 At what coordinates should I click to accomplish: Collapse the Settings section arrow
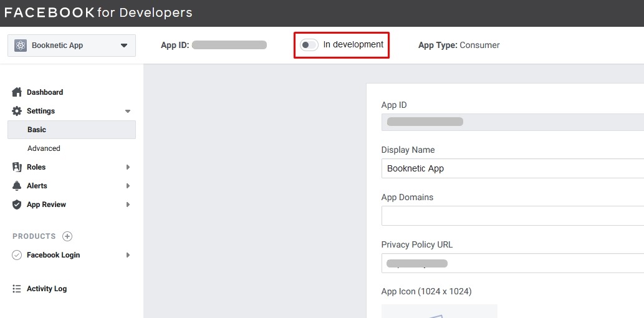tap(128, 111)
